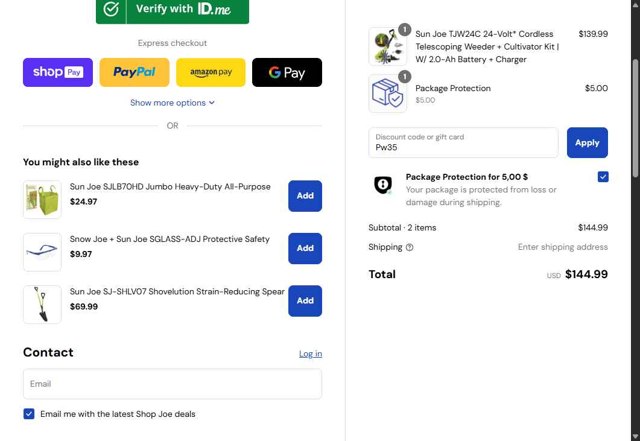This screenshot has height=441, width=640.
Task: Focus the Email input field
Action: 172,384
